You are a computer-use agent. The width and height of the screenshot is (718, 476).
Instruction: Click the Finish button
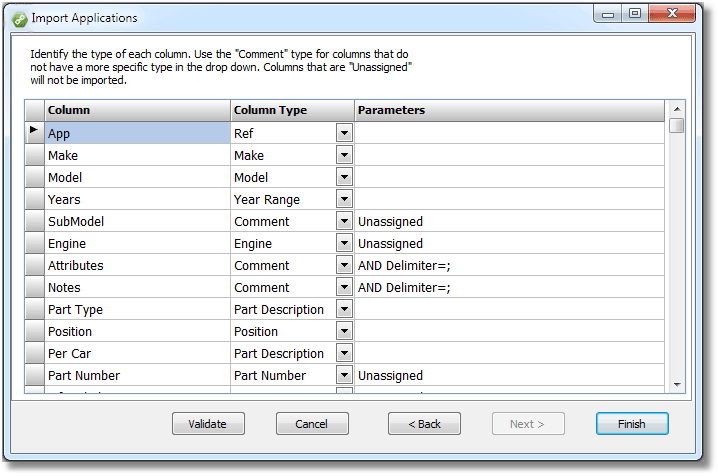pyautogui.click(x=632, y=424)
